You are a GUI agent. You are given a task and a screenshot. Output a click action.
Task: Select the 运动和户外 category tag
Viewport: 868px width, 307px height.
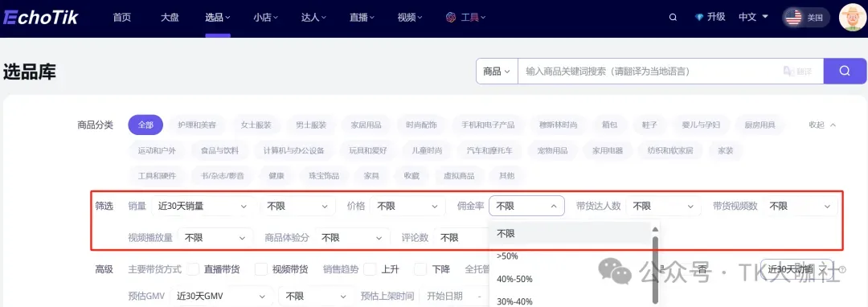pyautogui.click(x=157, y=150)
